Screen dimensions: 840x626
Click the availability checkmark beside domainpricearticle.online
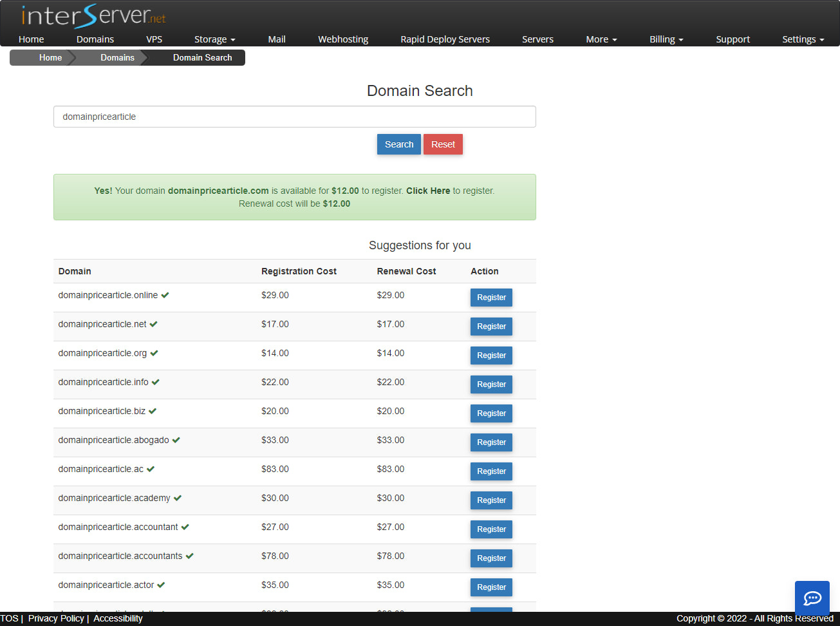click(165, 294)
